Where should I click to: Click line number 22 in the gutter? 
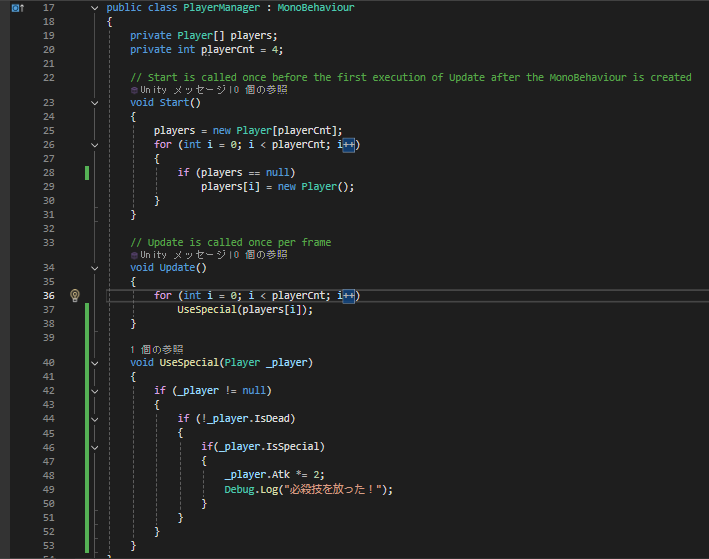tap(48, 78)
